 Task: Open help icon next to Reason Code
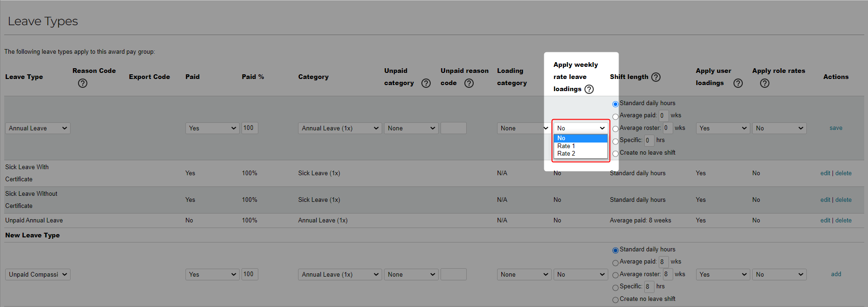click(83, 83)
